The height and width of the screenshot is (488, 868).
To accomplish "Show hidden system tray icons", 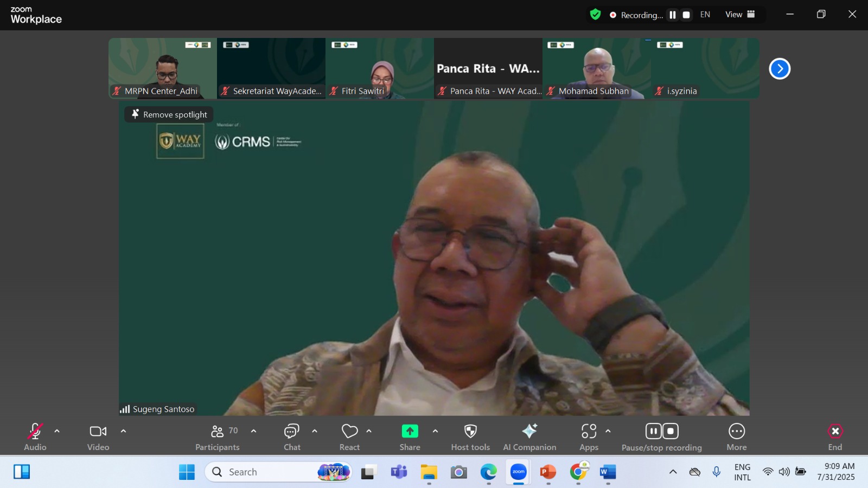I will click(x=673, y=472).
